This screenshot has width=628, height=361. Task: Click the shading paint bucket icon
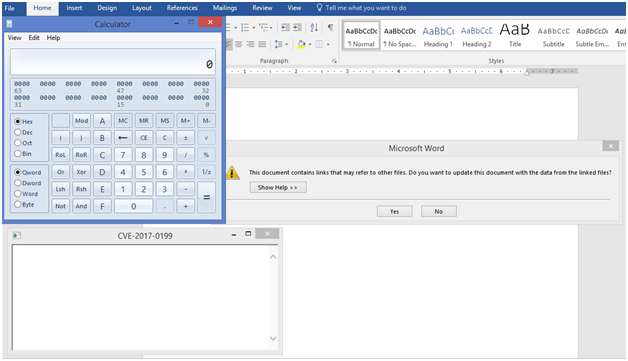coord(302,44)
